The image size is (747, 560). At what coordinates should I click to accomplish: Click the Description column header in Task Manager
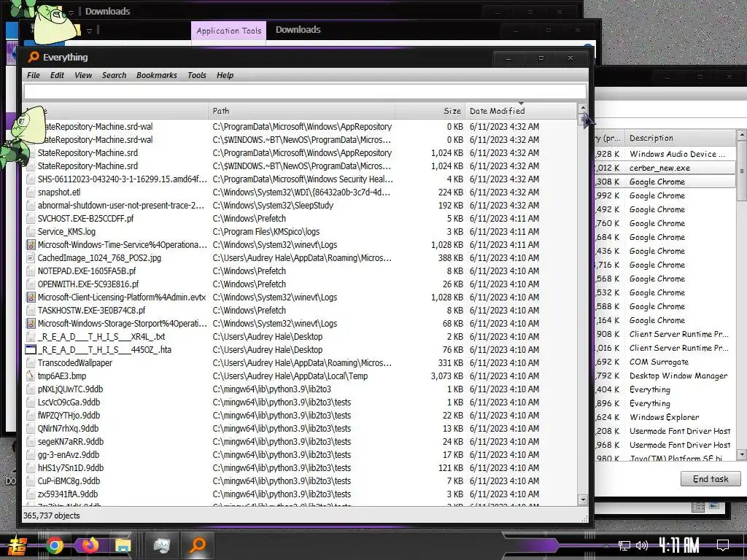point(681,138)
